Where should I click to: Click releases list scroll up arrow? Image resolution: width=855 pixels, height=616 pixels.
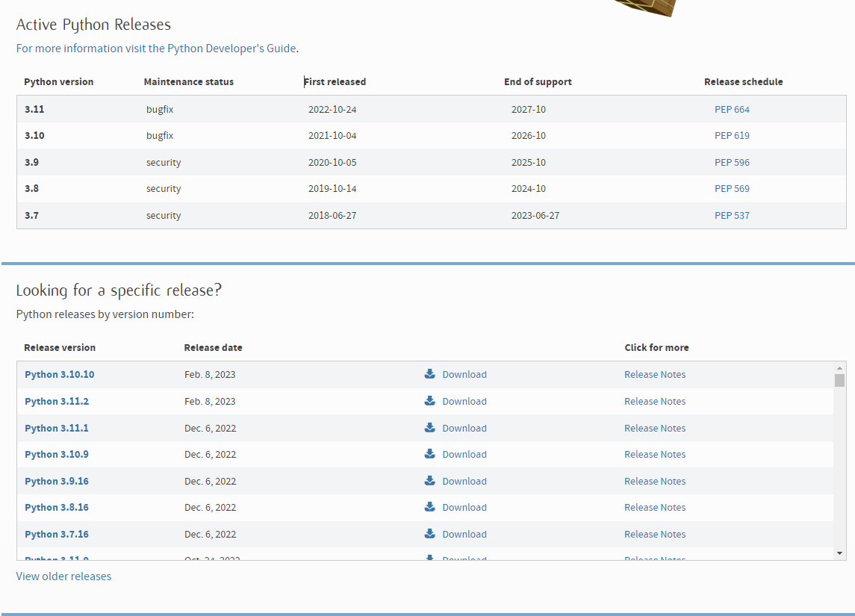coord(840,368)
